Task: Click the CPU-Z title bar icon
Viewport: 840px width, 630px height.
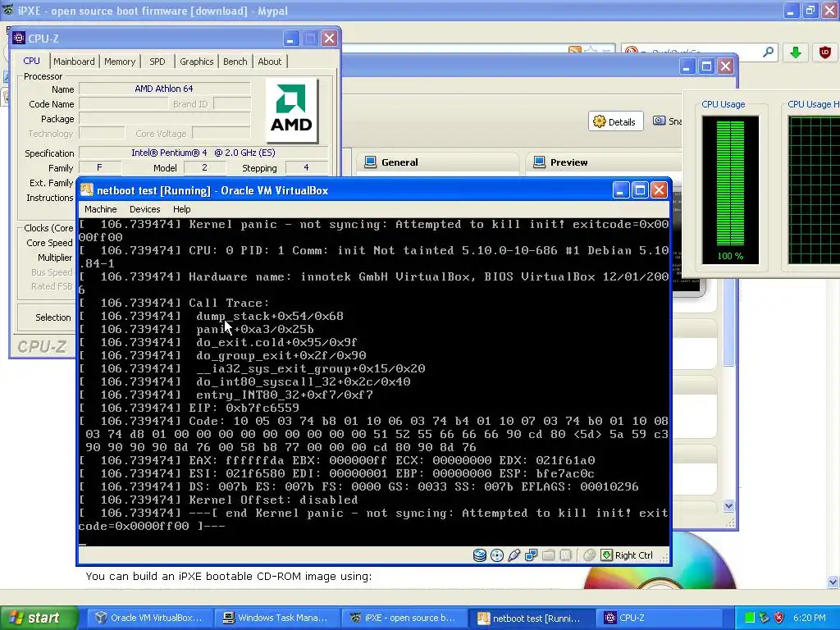Action: pyautogui.click(x=19, y=38)
